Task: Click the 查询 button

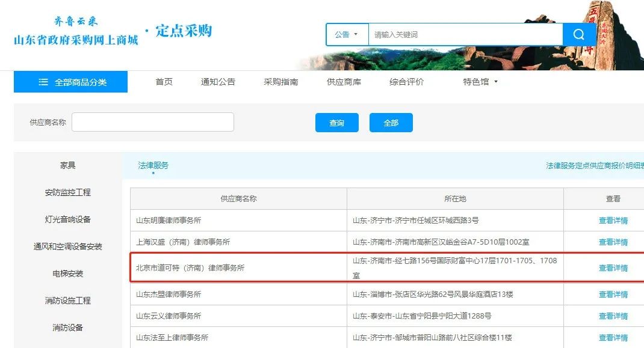Action: 336,122
